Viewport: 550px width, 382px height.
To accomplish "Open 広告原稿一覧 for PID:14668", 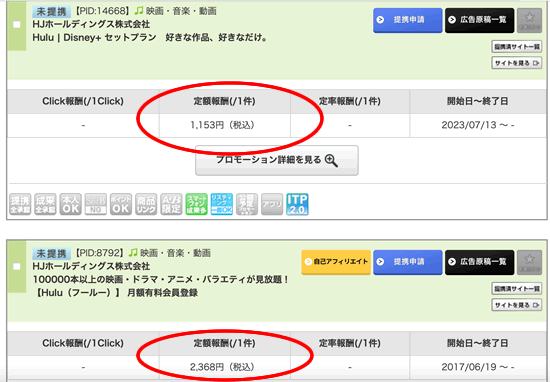I will pos(479,20).
